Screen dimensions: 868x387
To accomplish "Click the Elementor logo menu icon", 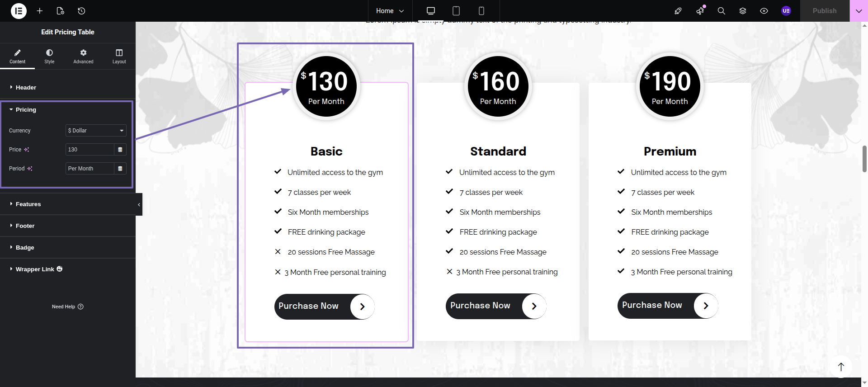I will click(19, 11).
